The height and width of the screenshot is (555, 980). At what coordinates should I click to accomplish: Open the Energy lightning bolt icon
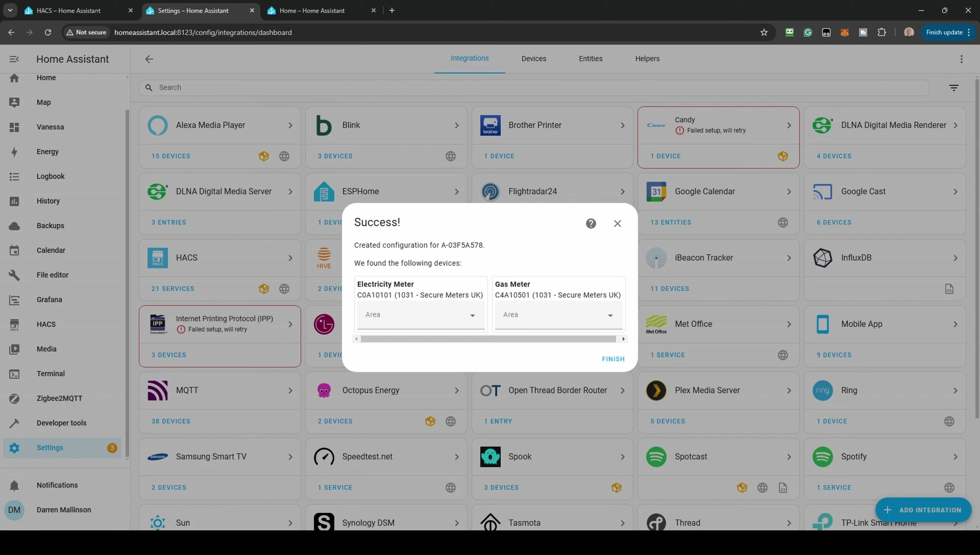click(x=14, y=152)
